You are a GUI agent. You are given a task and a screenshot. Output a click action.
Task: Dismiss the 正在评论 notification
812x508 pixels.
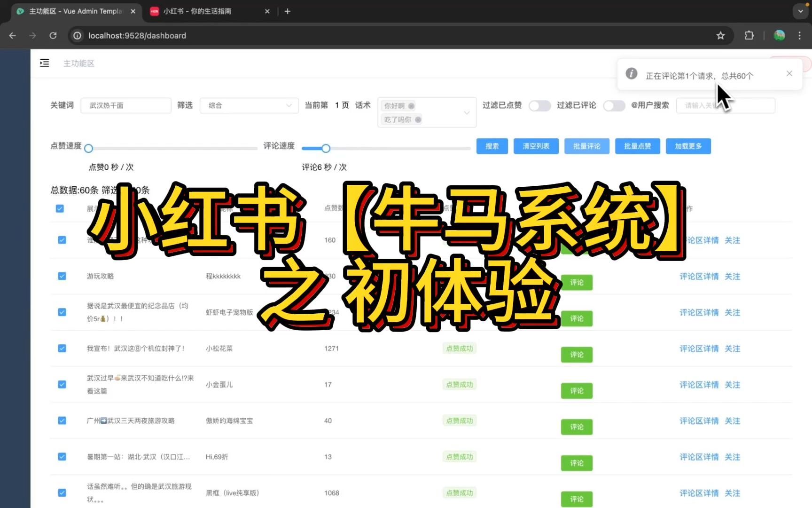[x=789, y=73]
